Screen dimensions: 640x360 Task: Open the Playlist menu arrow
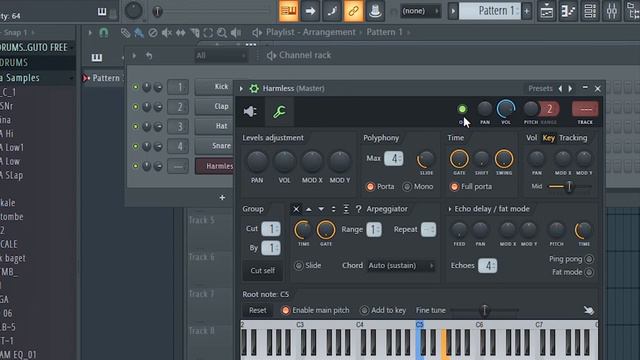90,33
